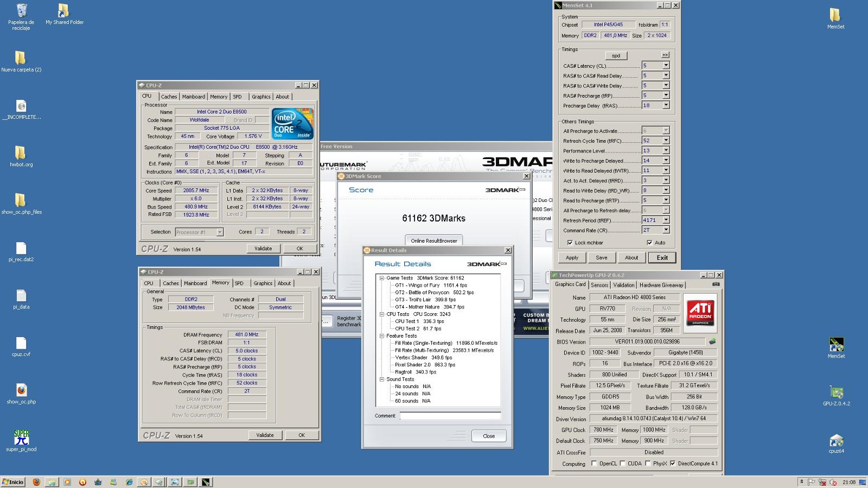Launch the cpuz64 desktop icon

point(836,439)
